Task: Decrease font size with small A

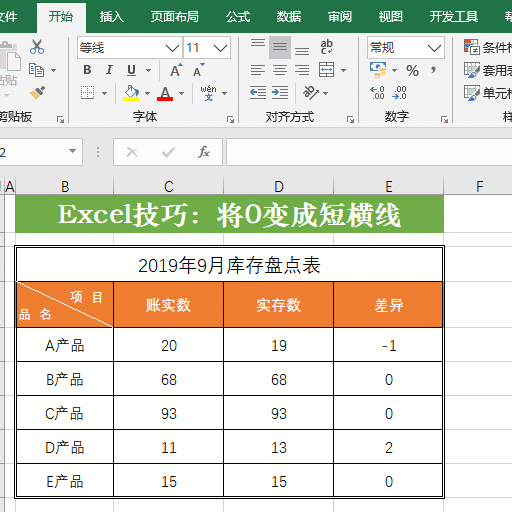Action: (199, 70)
